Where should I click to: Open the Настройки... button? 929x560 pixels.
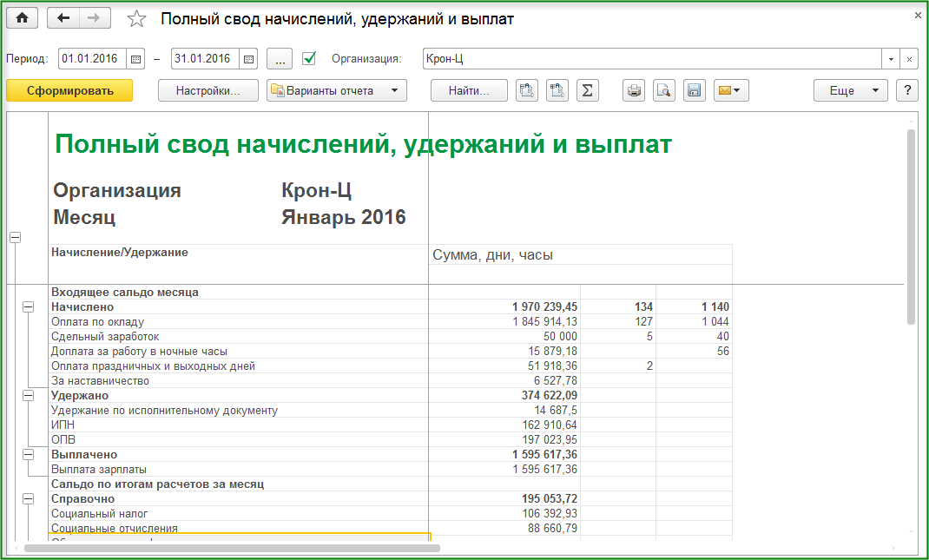[208, 90]
